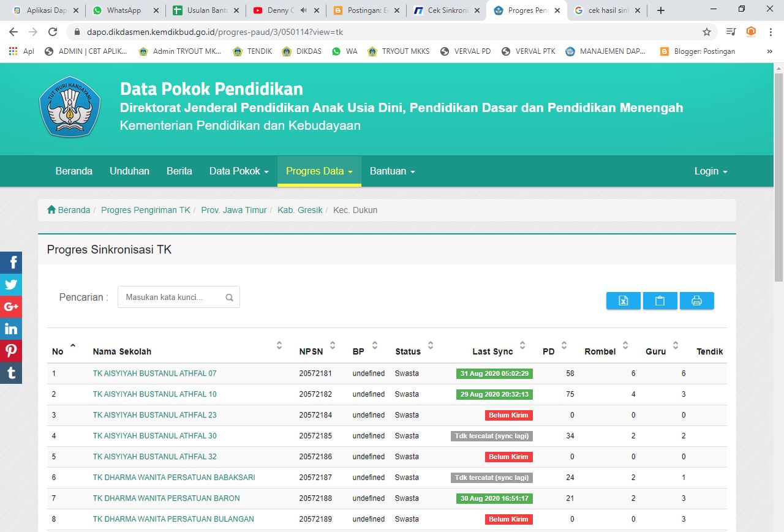Click 29 Aug 2020 20:32:13 sync badge
784x532 pixels.
[x=494, y=394]
